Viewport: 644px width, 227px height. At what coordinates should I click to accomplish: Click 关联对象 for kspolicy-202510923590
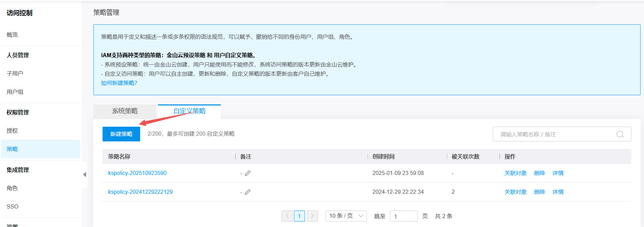pos(515,173)
